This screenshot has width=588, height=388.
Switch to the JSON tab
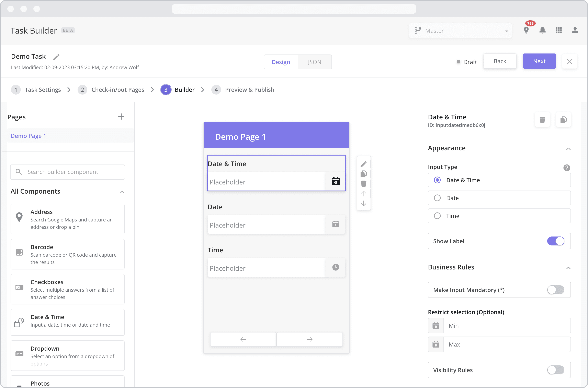pos(315,62)
